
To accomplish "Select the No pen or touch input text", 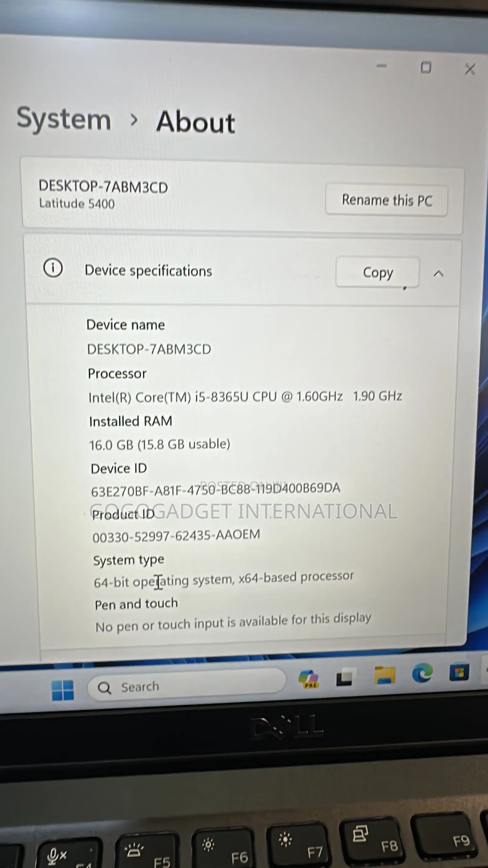I will tap(233, 623).
